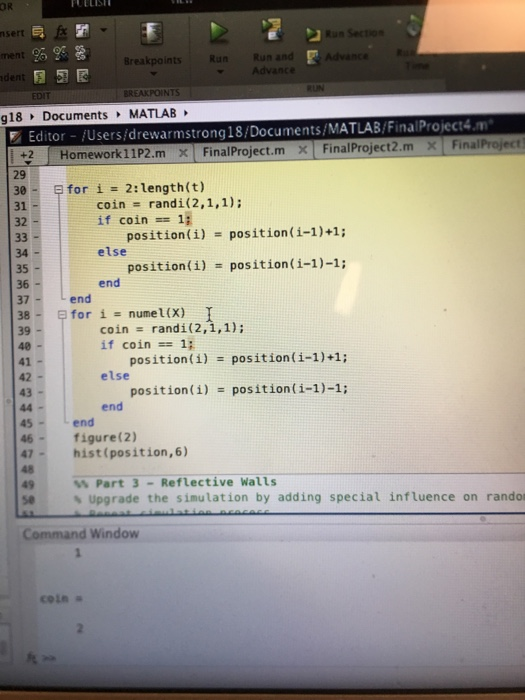This screenshot has width=525, height=700.
Task: Toggle the breakpoint dash on line 33
Action: pyautogui.click(x=37, y=238)
